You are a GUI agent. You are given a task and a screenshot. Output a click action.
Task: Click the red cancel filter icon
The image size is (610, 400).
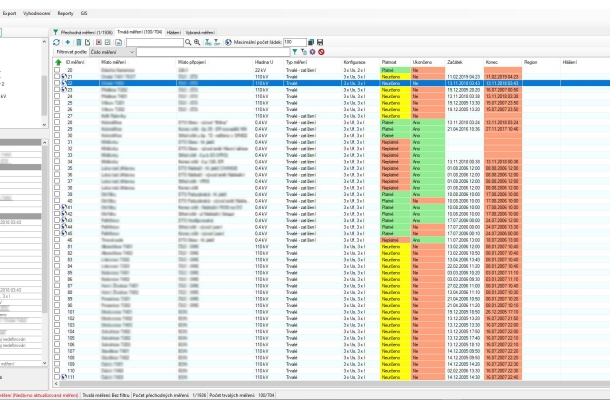(320, 51)
